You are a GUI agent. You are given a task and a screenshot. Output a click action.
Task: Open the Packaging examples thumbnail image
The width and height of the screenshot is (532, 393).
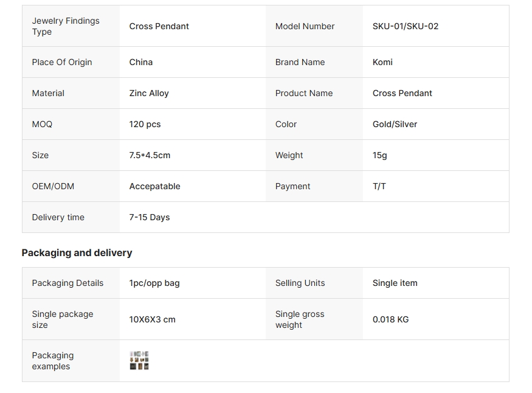139,361
